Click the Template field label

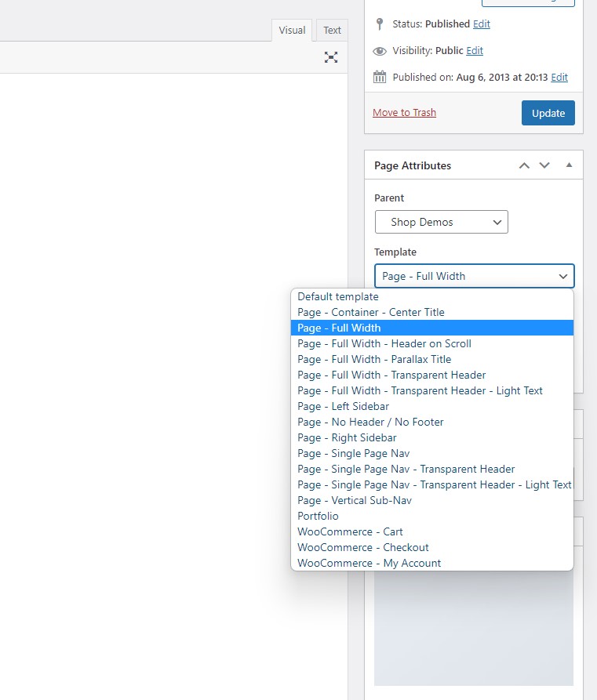pyautogui.click(x=395, y=252)
